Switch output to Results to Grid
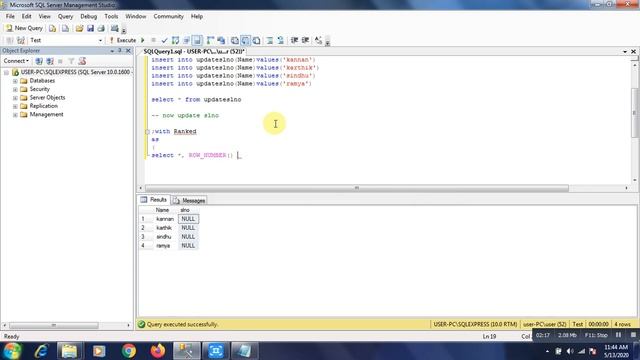640x360 pixels. [x=245, y=40]
